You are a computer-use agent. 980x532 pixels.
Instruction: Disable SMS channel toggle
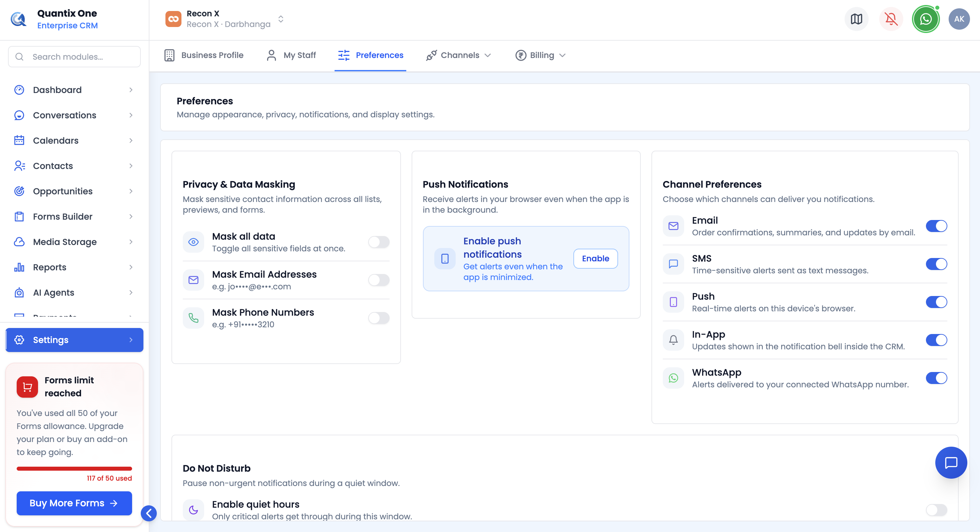tap(936, 264)
